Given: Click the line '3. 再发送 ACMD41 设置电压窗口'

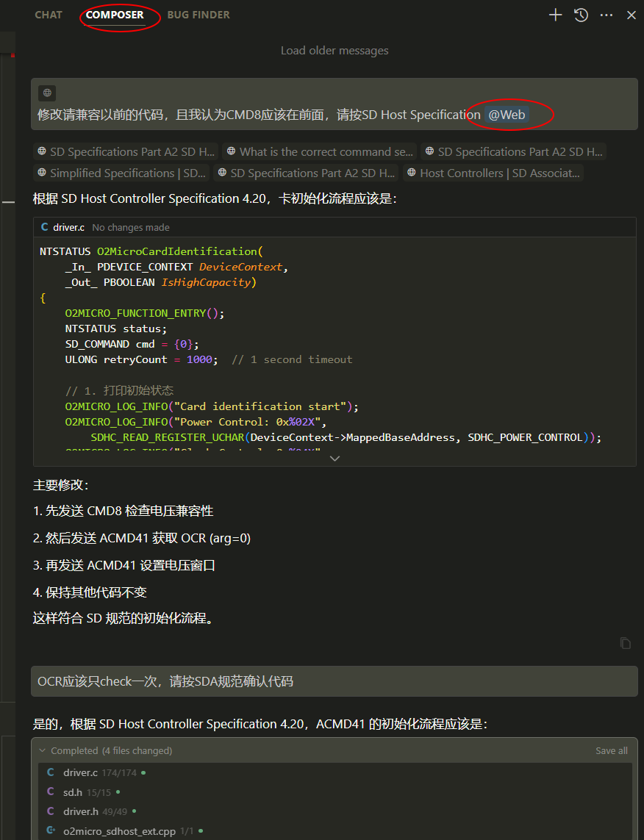Looking at the screenshot, I should pos(124,565).
